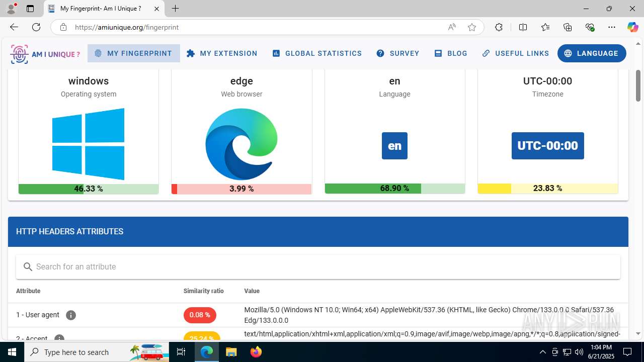
Task: Open Global Statistics page
Action: (x=317, y=53)
